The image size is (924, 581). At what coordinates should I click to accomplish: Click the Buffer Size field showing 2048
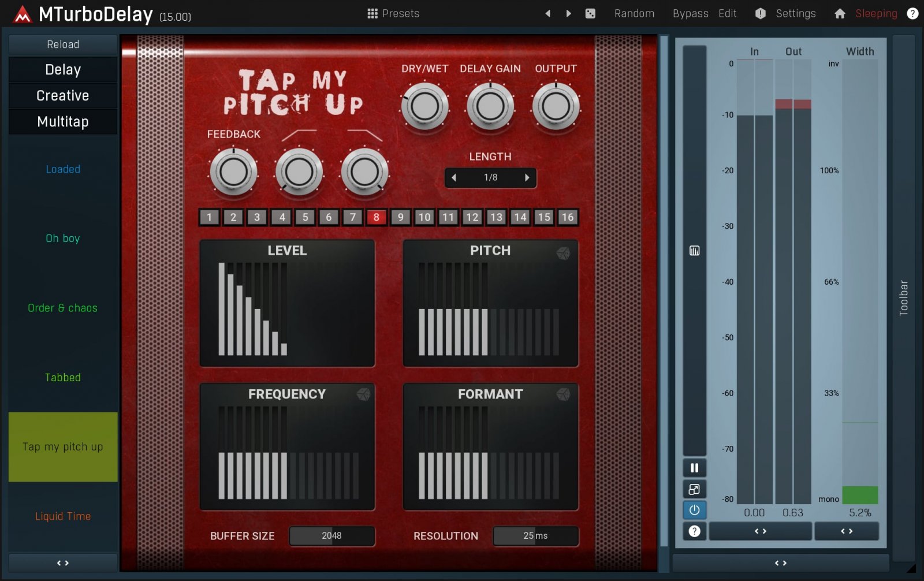point(332,536)
